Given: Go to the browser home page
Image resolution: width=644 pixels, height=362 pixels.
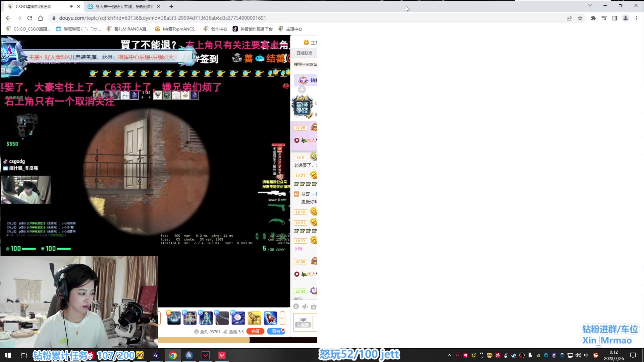Looking at the screenshot, I should pos(41,18).
